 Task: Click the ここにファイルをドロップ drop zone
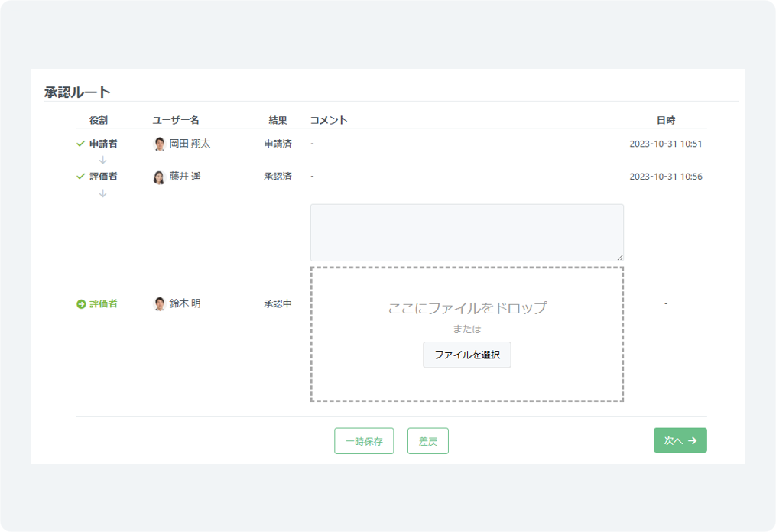[x=466, y=309]
